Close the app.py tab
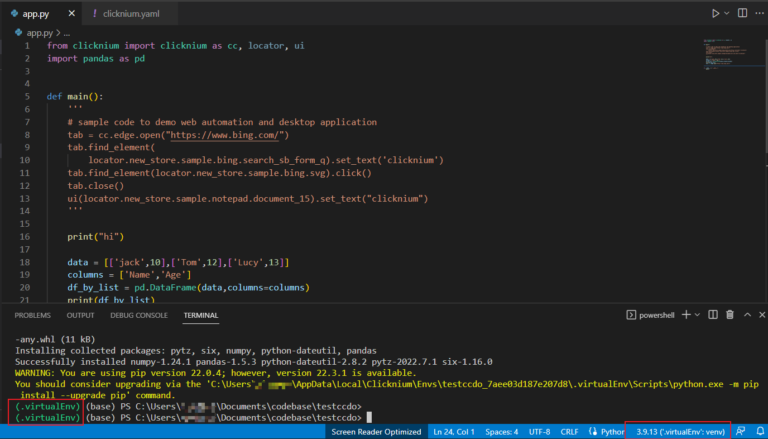The height and width of the screenshot is (439, 768). point(72,14)
